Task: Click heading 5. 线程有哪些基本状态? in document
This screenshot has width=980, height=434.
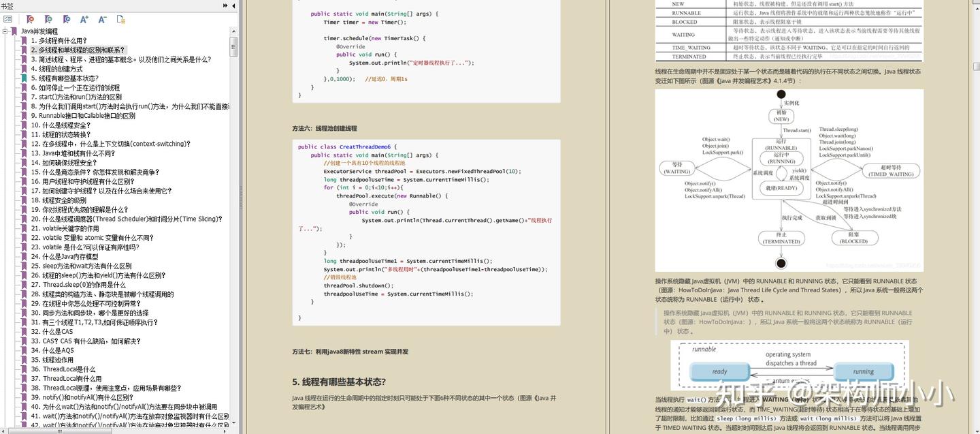Action: 339,382
